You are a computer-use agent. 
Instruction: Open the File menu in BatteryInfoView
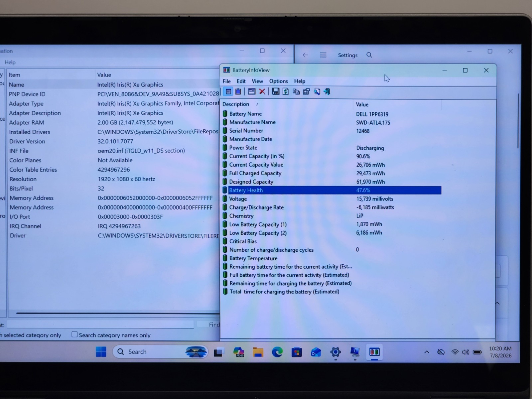coord(226,81)
